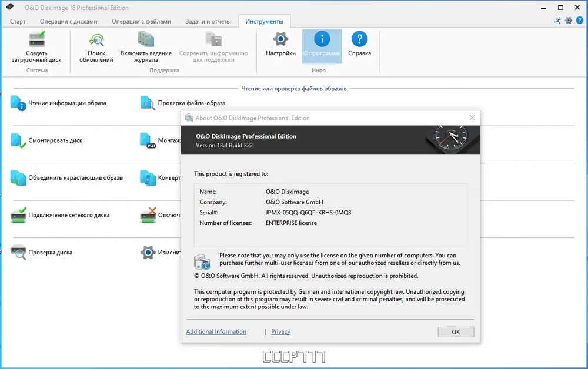Switch to Старт tab
The image size is (588, 369).
(18, 21)
